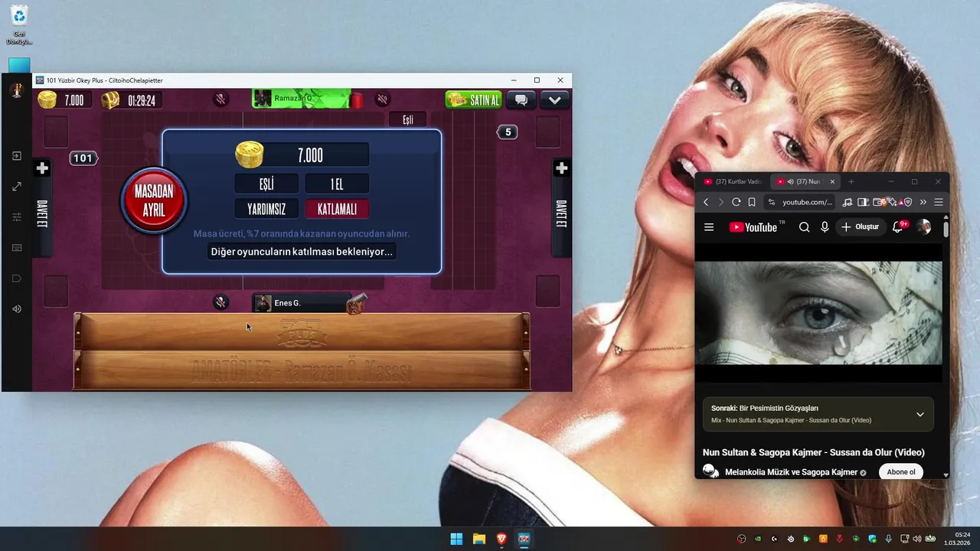Click the treasure chest timer 01:29:24

(130, 100)
